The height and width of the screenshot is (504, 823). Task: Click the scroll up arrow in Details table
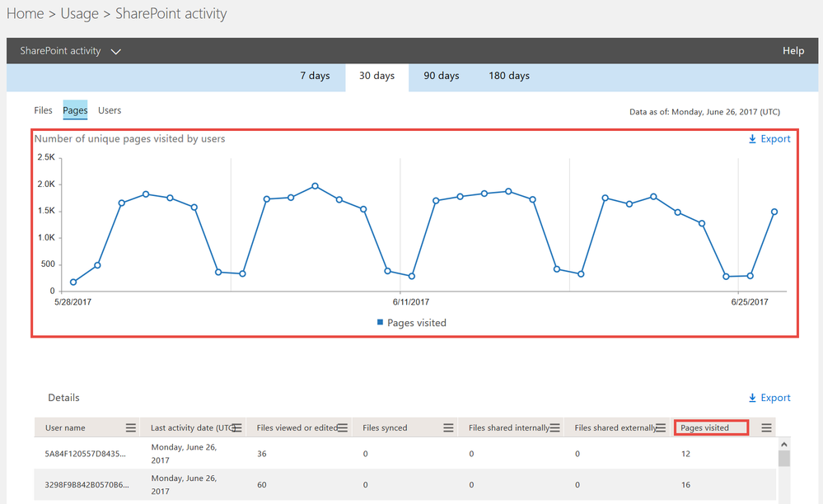(x=784, y=445)
